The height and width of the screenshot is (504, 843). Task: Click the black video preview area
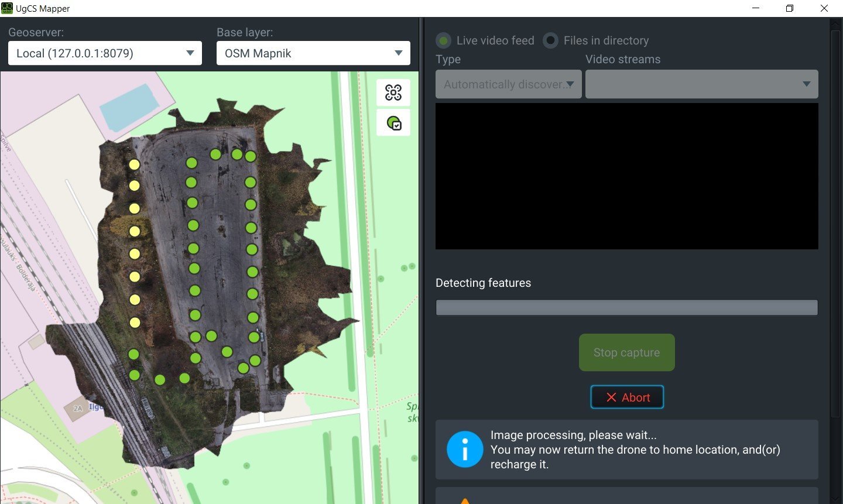[626, 176]
